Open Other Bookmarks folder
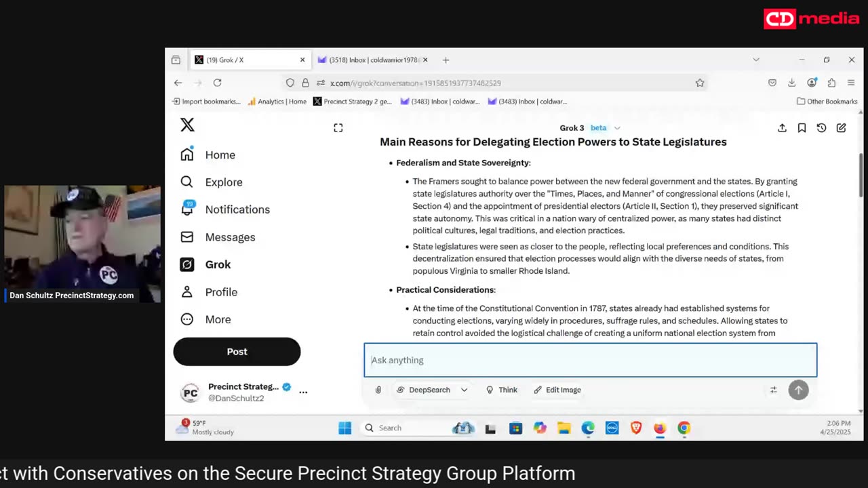Screen dimensions: 868x488 827,102
